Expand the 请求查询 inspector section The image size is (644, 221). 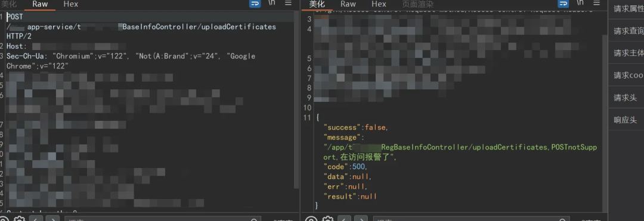pyautogui.click(x=626, y=31)
